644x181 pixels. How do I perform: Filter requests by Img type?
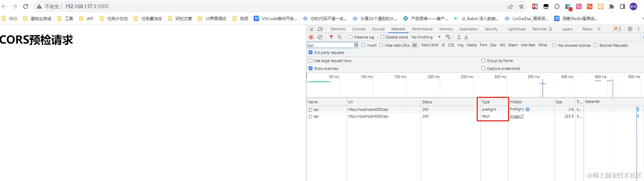point(460,45)
